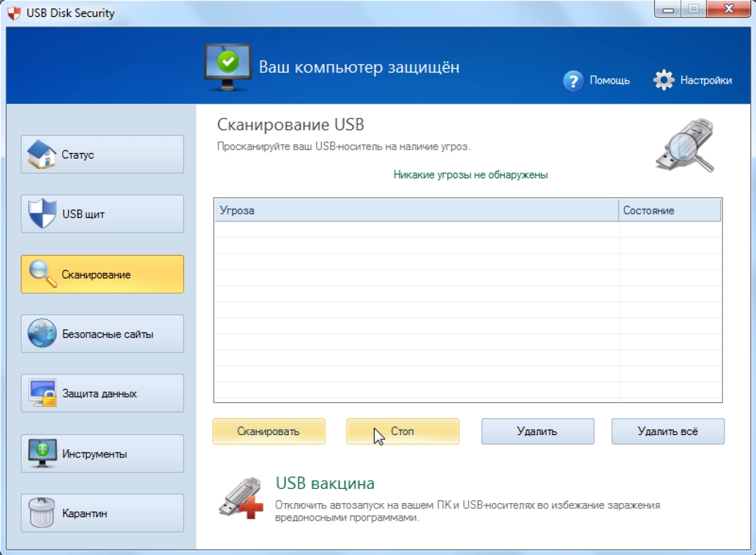Screen dimensions: 756x555
Task: Click the Угроза column header
Action: click(x=416, y=210)
